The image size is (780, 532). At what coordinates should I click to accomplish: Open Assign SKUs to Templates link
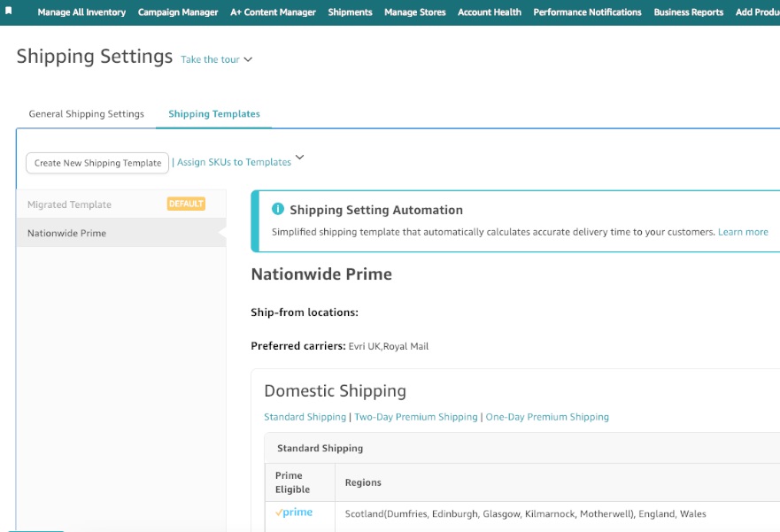234,162
